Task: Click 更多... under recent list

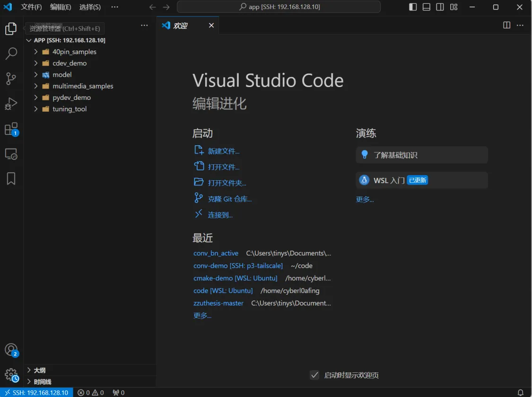Action: 202,316
